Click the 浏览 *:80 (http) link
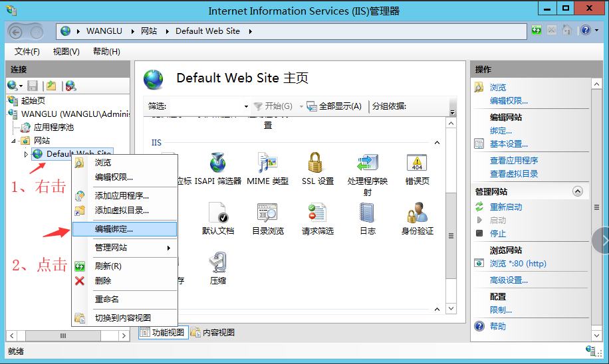This screenshot has height=364, width=609. pyautogui.click(x=518, y=264)
